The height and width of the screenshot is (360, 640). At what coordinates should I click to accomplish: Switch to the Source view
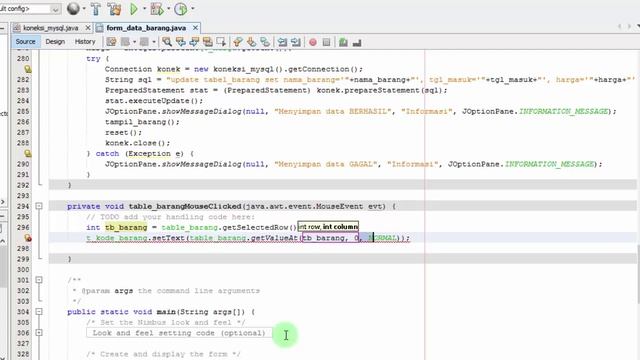click(x=25, y=42)
